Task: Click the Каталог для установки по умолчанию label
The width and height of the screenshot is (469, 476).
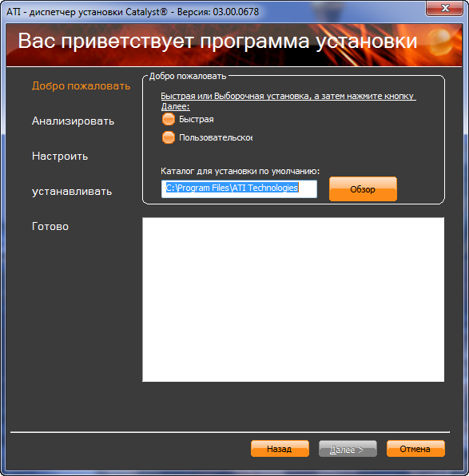Action: coord(240,171)
